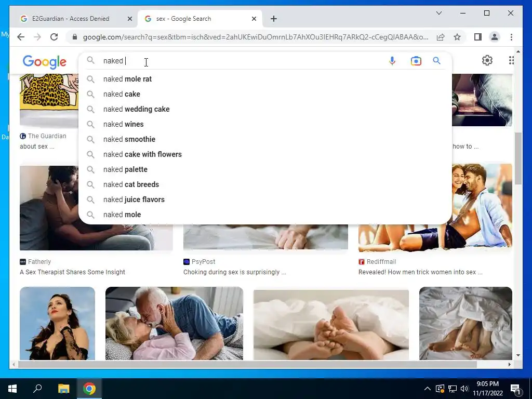
Task: Choose suggestion naked mole rat
Action: coord(264,79)
